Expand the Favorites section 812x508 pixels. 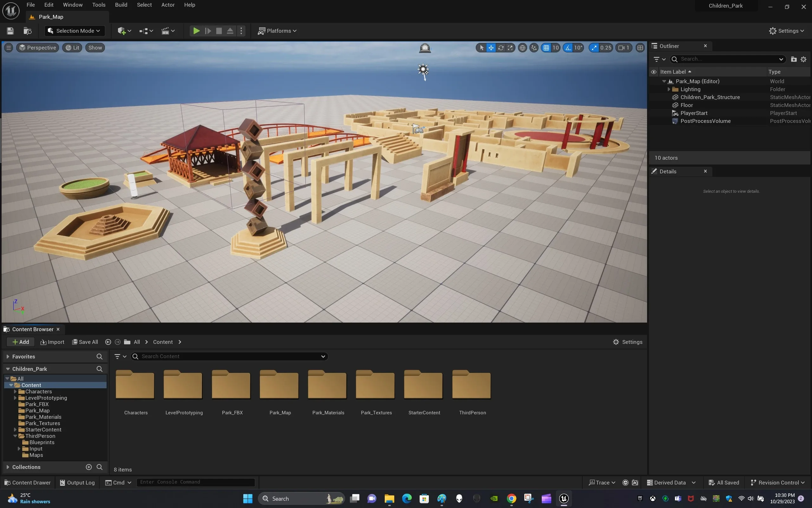(8, 357)
